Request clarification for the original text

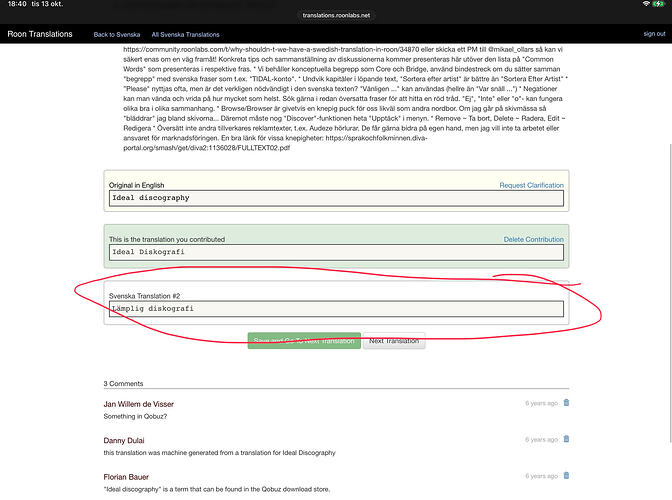click(531, 185)
